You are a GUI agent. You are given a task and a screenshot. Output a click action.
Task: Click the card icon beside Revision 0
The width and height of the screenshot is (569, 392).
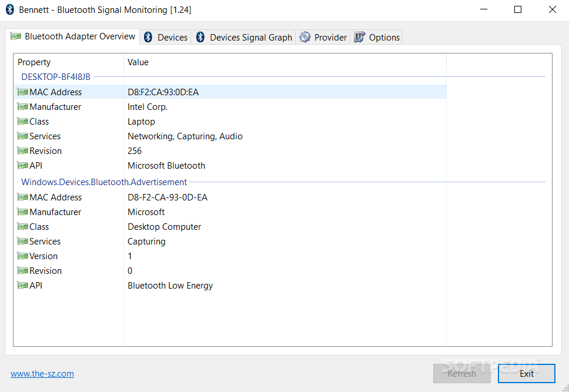(23, 271)
